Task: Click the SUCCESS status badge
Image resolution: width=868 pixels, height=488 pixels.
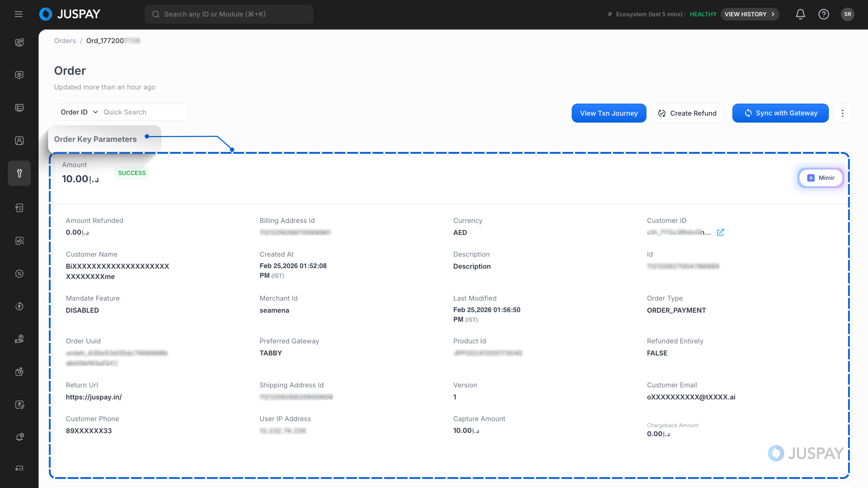Action: click(132, 173)
